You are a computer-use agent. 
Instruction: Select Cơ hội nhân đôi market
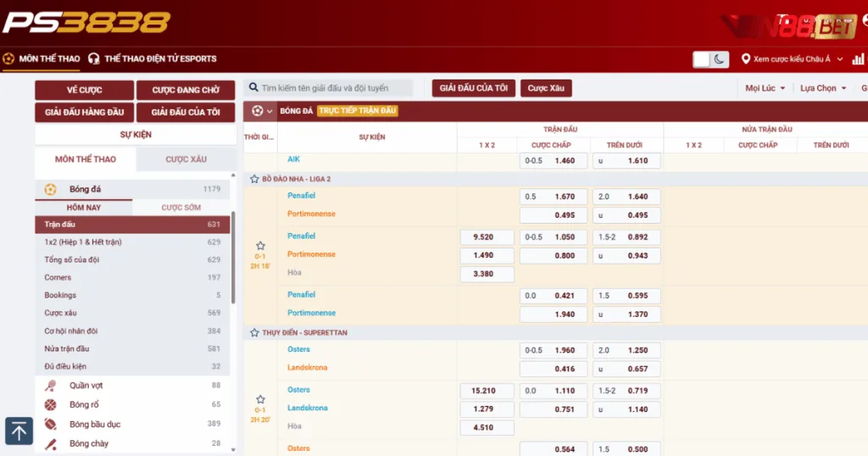point(132,331)
